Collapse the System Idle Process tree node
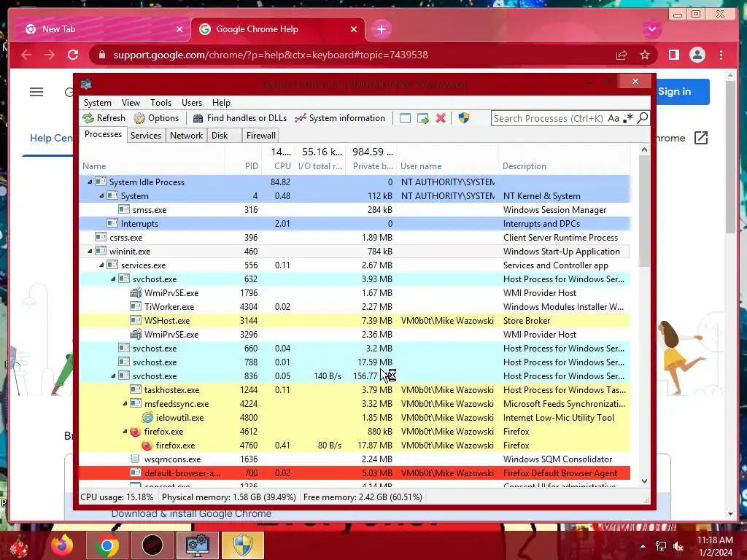This screenshot has height=560, width=747. (x=90, y=182)
